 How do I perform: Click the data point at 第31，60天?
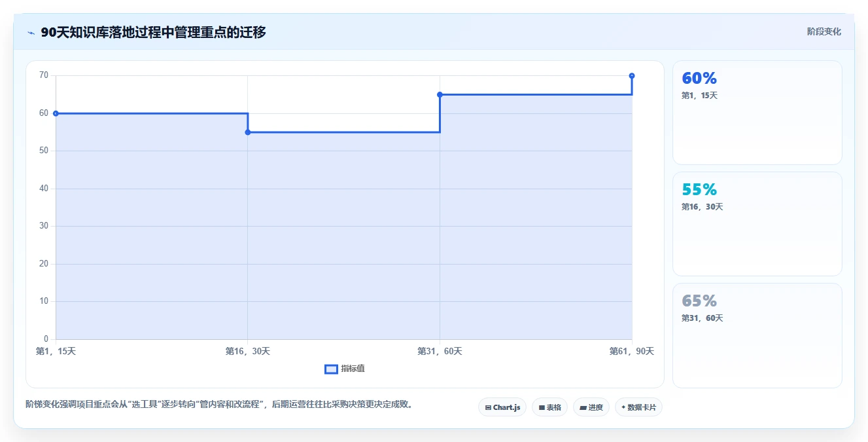pyautogui.click(x=440, y=95)
